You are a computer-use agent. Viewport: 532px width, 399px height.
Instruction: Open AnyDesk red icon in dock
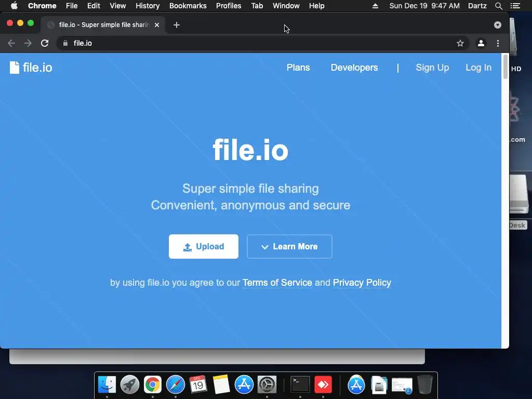click(x=323, y=384)
